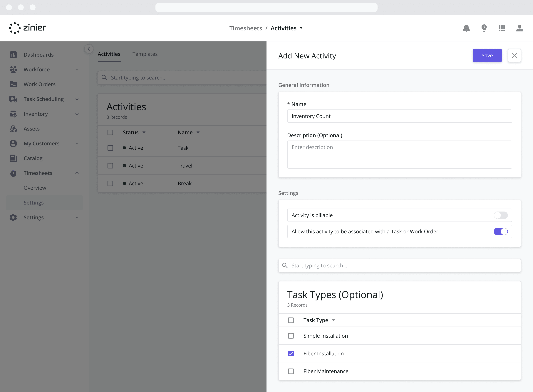
Task: Check the Fiber Installation task type checkbox
Action: pyautogui.click(x=291, y=353)
